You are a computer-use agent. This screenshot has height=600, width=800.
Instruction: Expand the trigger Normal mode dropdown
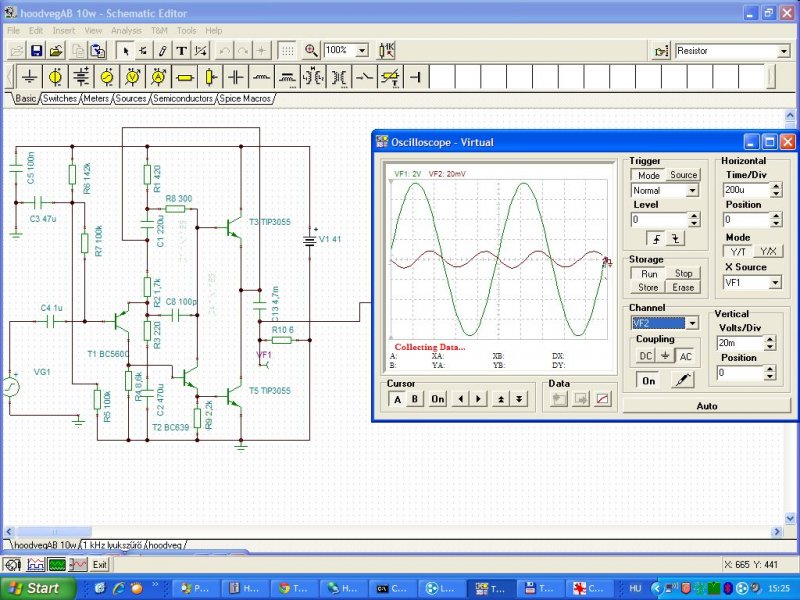691,190
